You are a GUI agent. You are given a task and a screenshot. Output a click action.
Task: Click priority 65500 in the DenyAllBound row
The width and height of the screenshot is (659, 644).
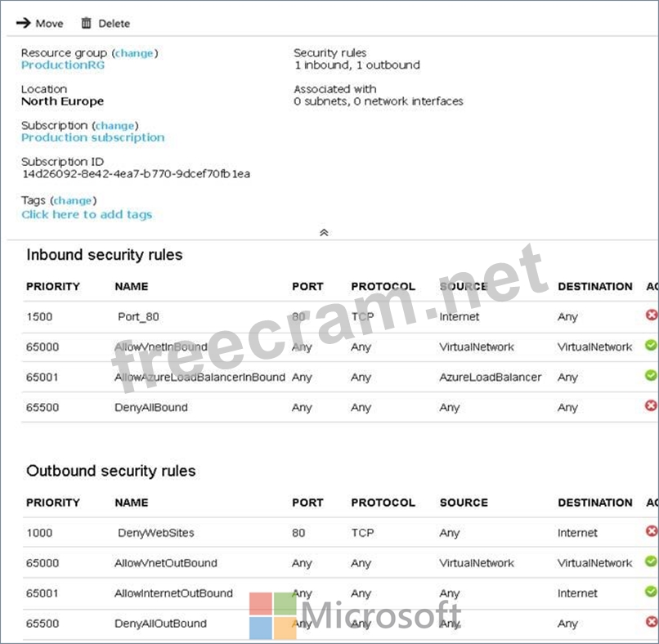[43, 408]
